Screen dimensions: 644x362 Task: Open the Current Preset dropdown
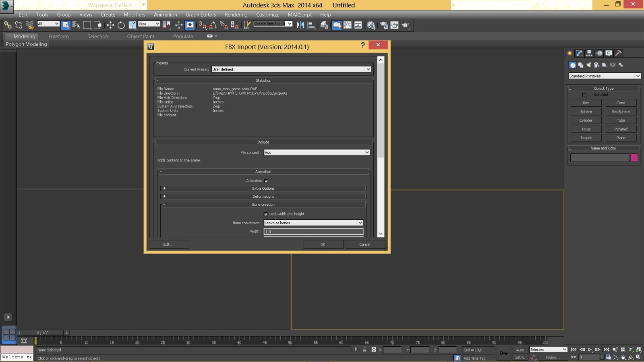click(x=291, y=69)
